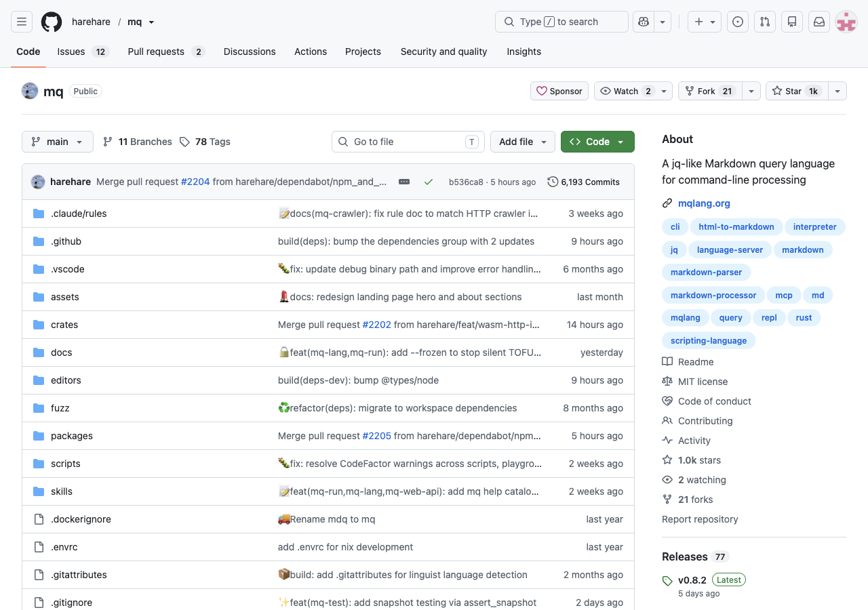View the green commit status checkmark

(429, 182)
